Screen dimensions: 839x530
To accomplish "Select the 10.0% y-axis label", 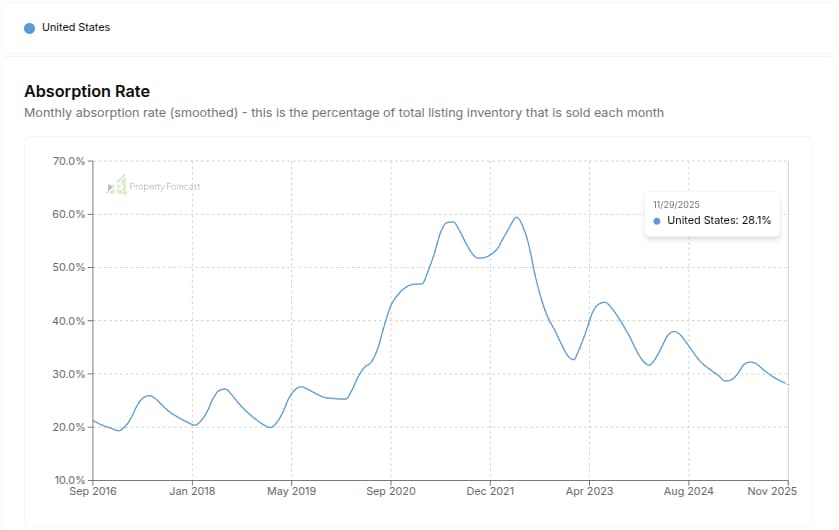I will pyautogui.click(x=67, y=480).
